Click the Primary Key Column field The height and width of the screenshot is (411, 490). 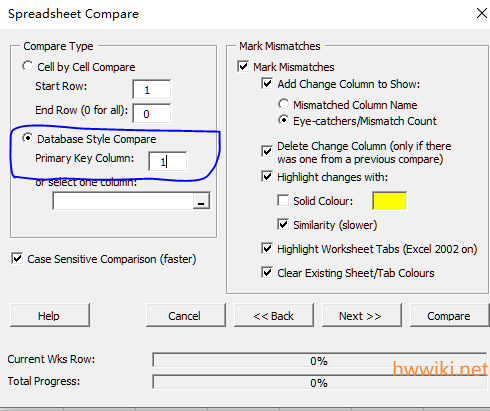[x=167, y=162]
